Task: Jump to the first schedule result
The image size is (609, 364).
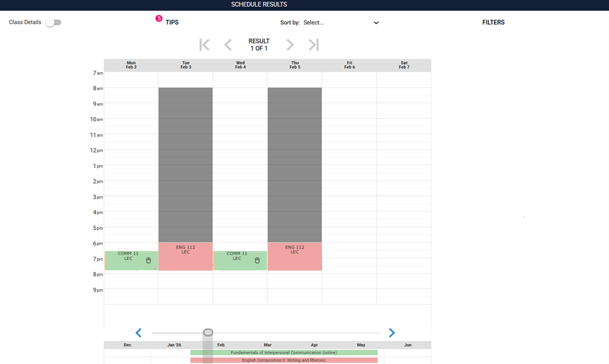Action: pyautogui.click(x=204, y=45)
